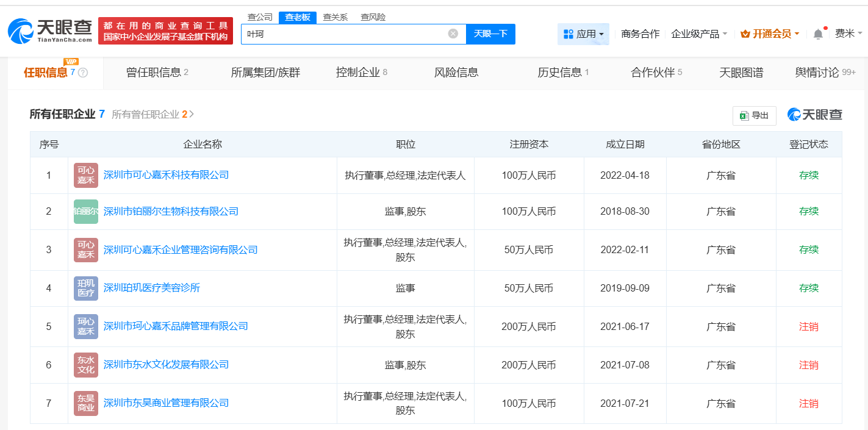Click the help question mark beside 任职信息
Image resolution: width=868 pixels, height=430 pixels.
(x=83, y=73)
